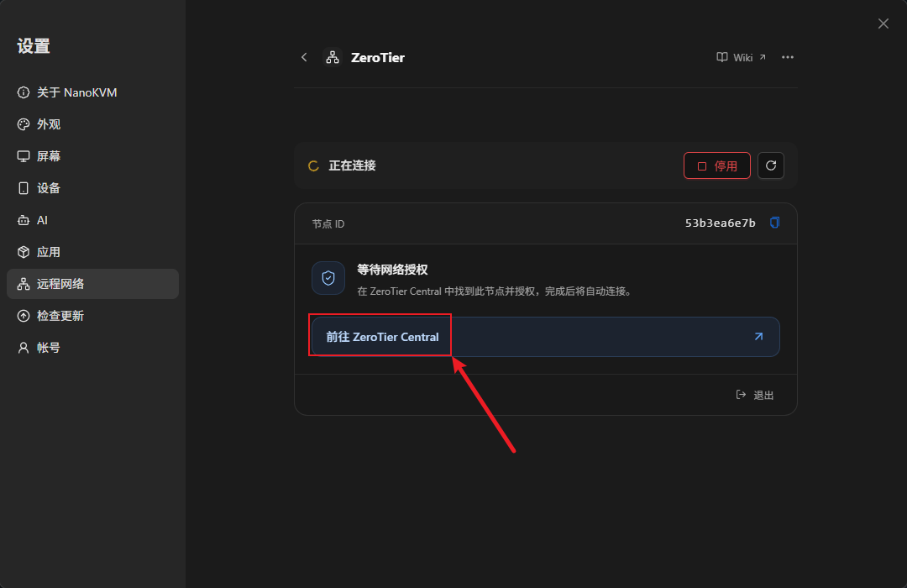Open the Wiki documentation link

[741, 57]
